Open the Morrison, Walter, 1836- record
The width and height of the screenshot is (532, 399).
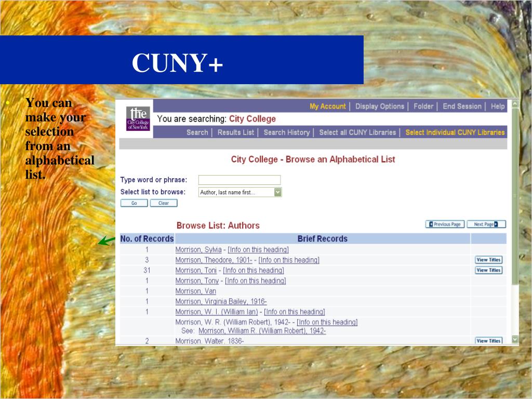(x=210, y=341)
